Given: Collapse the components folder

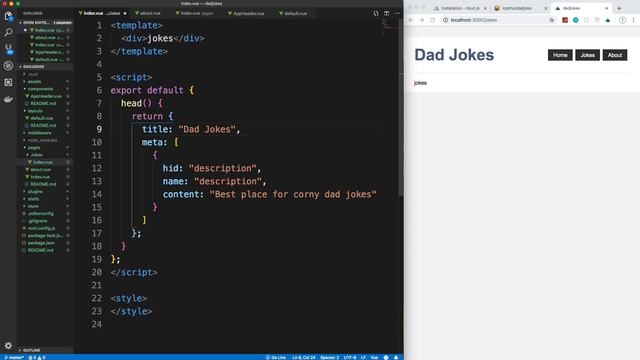Looking at the screenshot, I should [x=40, y=89].
